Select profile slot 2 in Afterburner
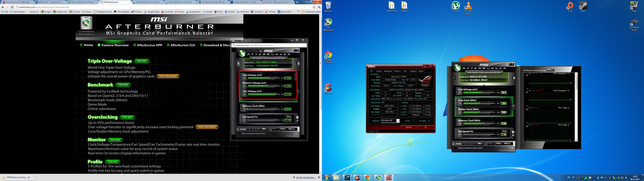This screenshot has width=644, height=181. pos(466,144)
